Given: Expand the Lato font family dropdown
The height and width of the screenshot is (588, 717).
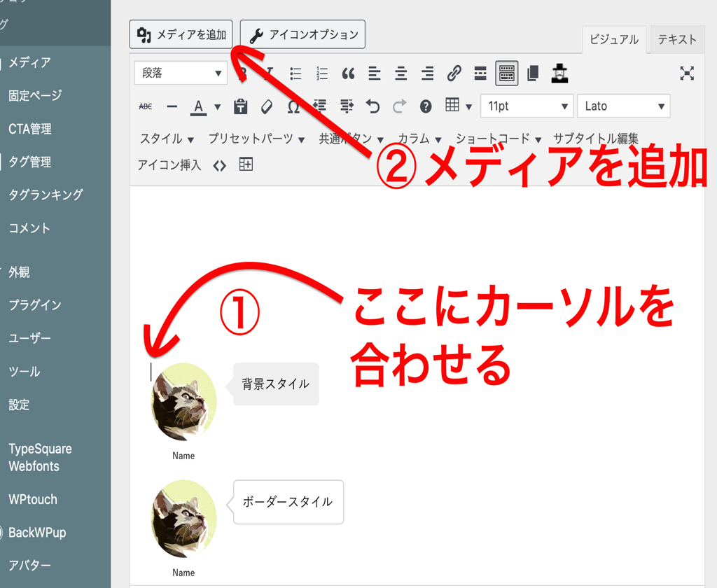Looking at the screenshot, I should point(623,106).
